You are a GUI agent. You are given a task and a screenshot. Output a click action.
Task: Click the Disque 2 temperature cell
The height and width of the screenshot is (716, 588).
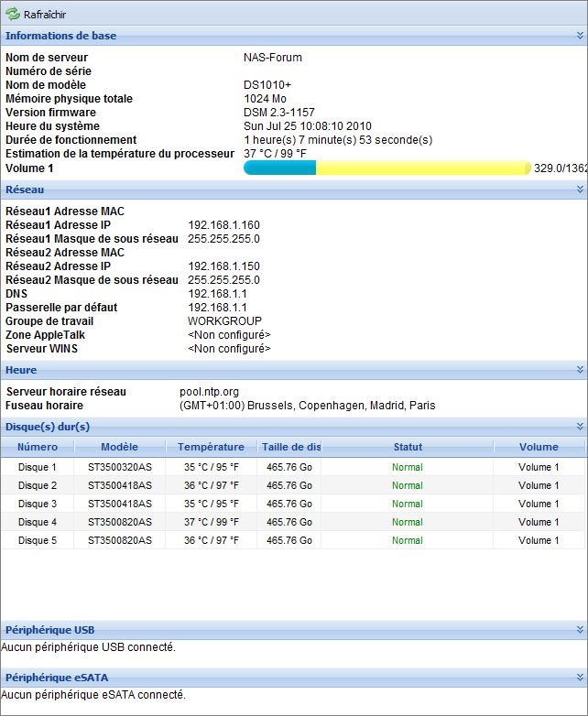pyautogui.click(x=211, y=485)
